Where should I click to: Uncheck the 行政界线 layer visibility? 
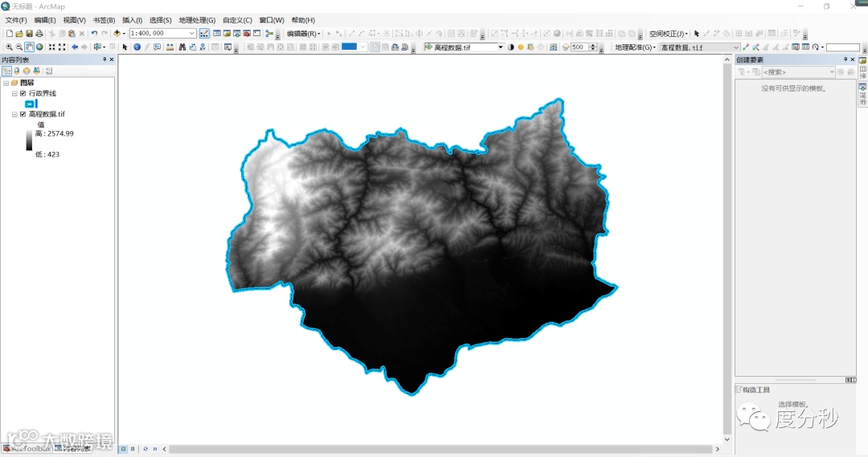point(23,93)
